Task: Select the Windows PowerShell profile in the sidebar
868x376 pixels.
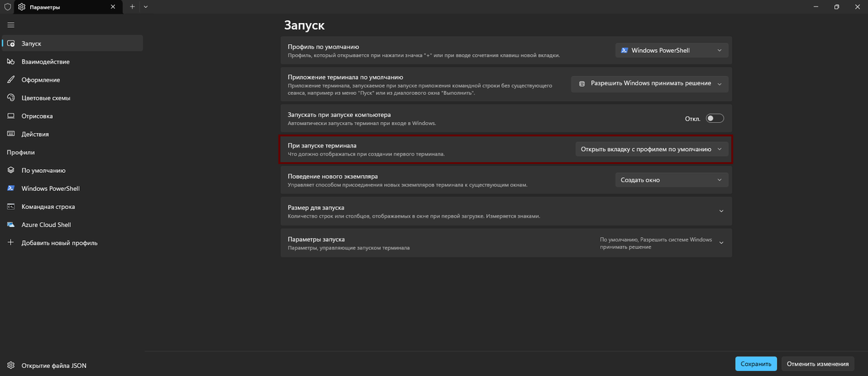Action: pyautogui.click(x=72, y=189)
